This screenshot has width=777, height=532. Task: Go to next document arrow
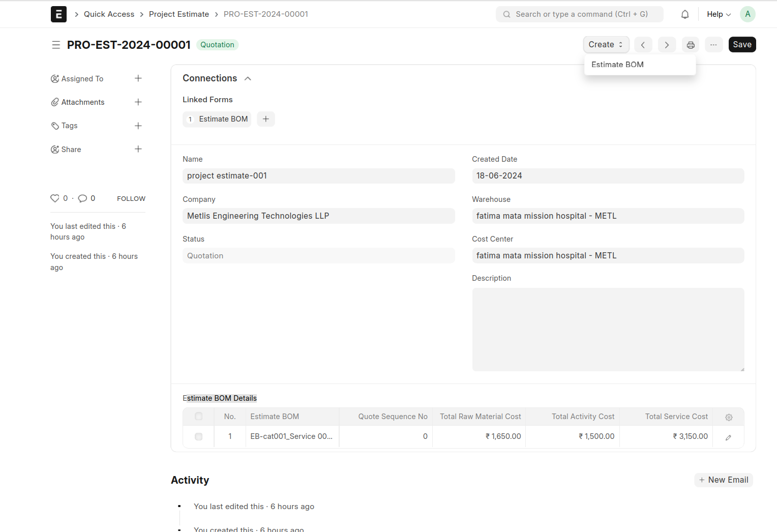coord(667,45)
